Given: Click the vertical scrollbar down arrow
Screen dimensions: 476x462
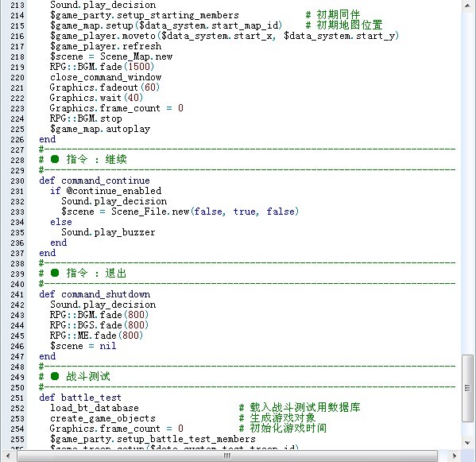Looking at the screenshot, I should click(467, 443).
